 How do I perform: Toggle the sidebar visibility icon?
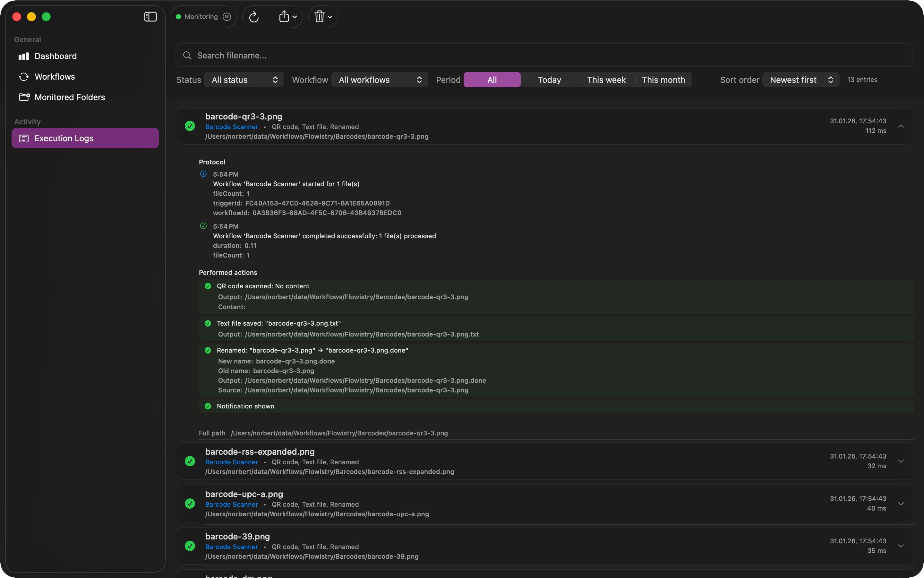click(150, 17)
